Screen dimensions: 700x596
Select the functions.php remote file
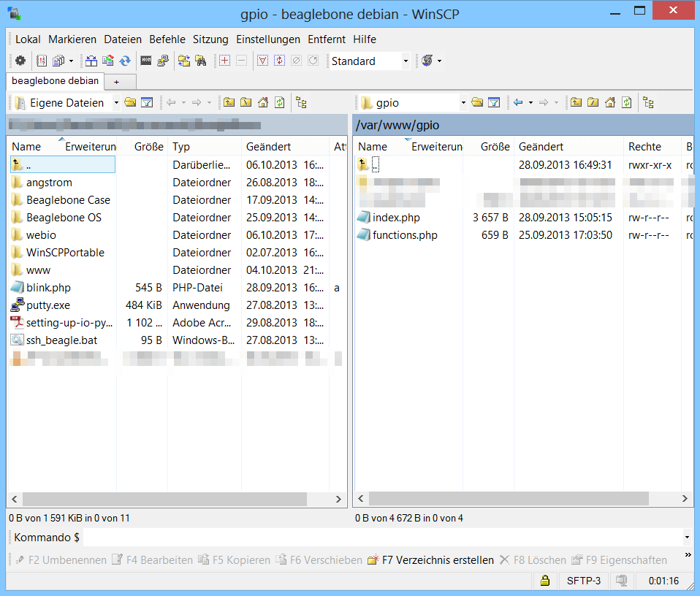click(x=405, y=235)
